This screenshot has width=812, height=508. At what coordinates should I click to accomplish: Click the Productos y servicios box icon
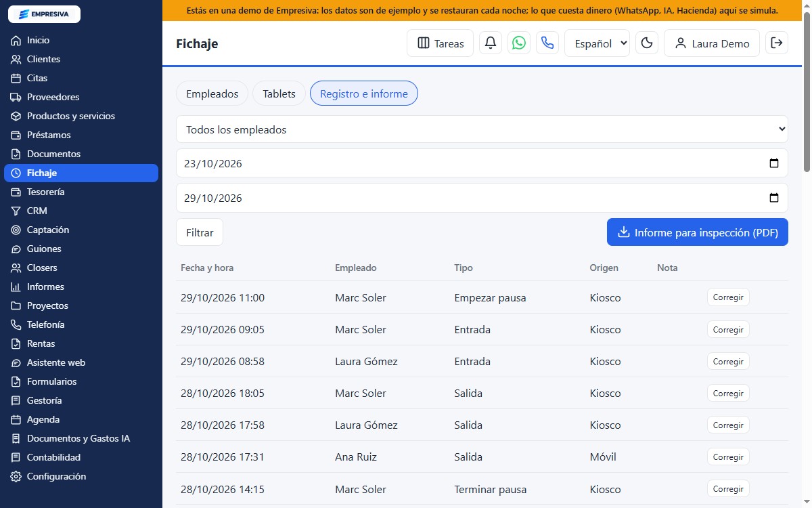coord(16,117)
